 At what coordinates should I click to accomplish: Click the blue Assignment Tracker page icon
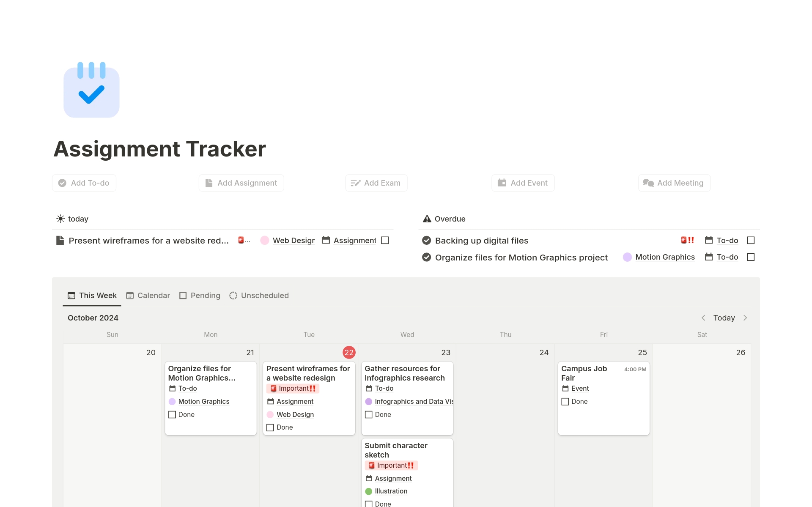click(x=91, y=90)
